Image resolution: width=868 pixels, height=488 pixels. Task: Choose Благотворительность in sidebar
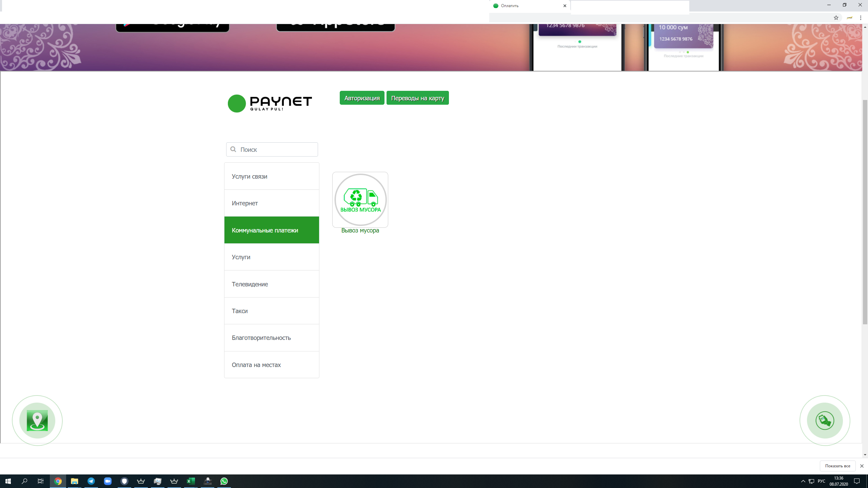tap(272, 338)
